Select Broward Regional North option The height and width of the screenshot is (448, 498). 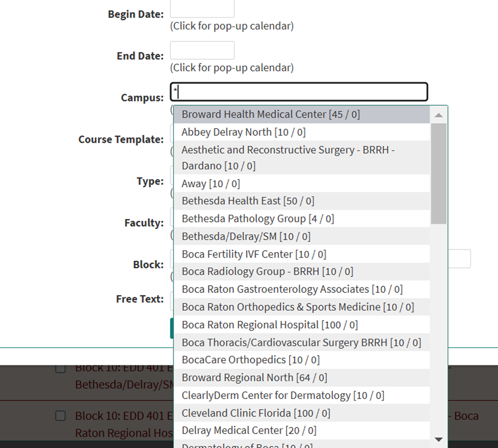click(x=302, y=378)
